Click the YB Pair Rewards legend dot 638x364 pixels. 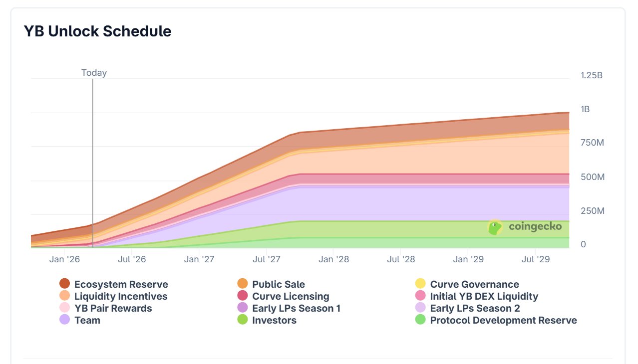[x=65, y=308]
